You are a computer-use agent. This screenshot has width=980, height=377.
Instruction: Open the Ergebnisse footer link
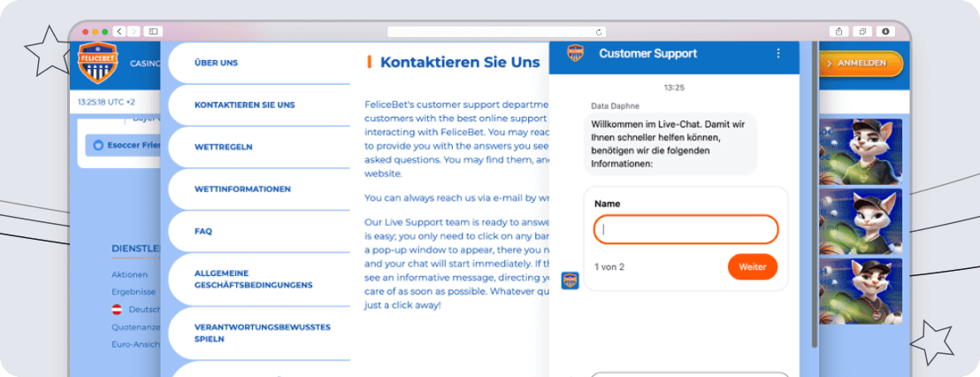pyautogui.click(x=134, y=291)
